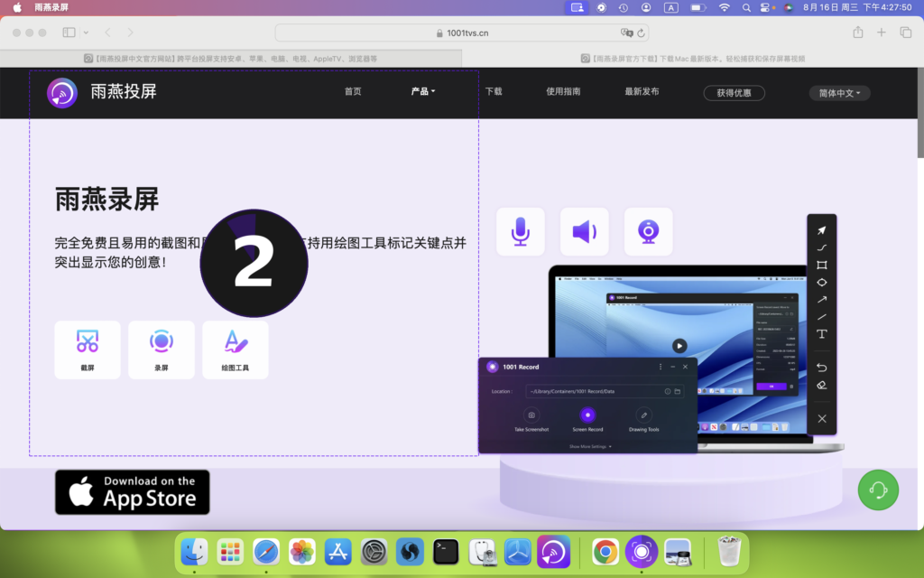The image size is (924, 578).
Task: Click Take Screenshot in the 1001 Record illustration
Action: click(x=531, y=420)
